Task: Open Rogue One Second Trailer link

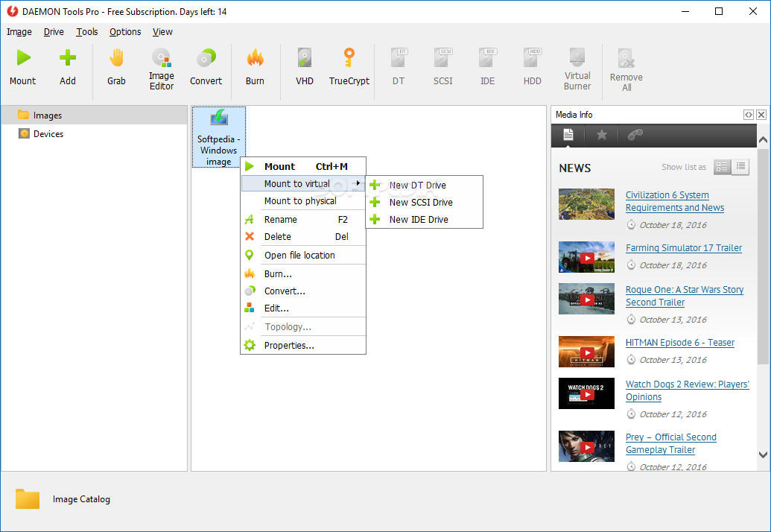Action: click(685, 296)
